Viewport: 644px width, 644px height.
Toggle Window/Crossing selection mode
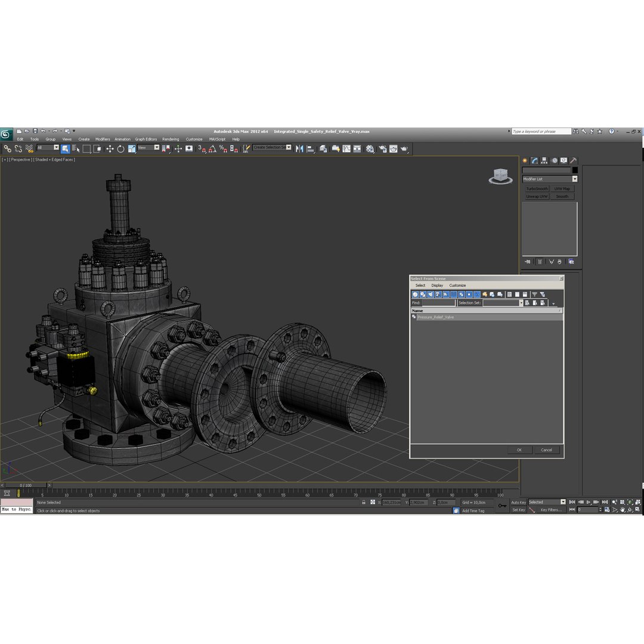[x=97, y=148]
